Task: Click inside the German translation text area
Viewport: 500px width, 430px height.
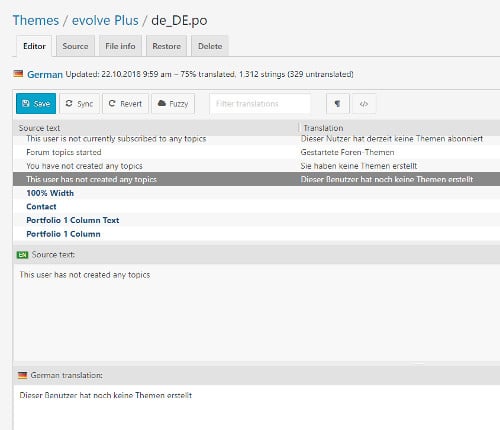Action: tap(257, 407)
